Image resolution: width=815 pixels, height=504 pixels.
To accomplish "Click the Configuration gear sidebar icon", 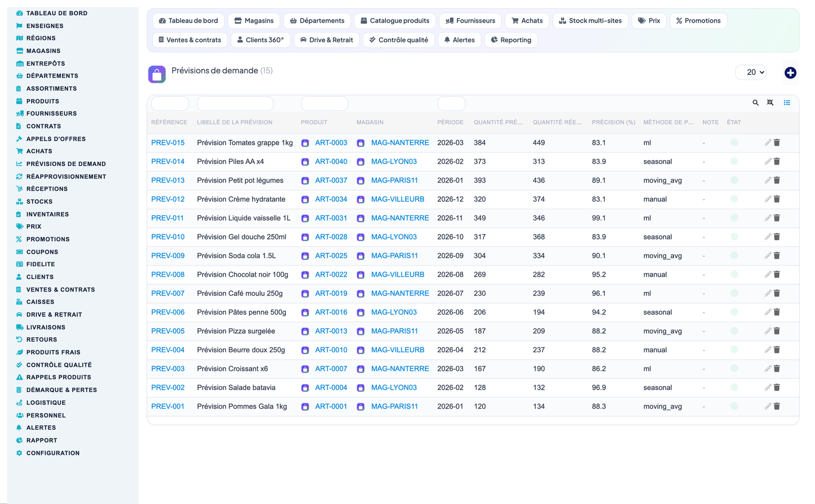I will 19,453.
